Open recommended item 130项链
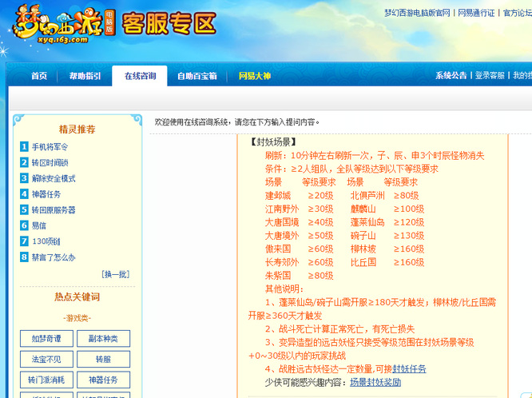Image resolution: width=532 pixels, height=398 pixels. click(x=46, y=241)
